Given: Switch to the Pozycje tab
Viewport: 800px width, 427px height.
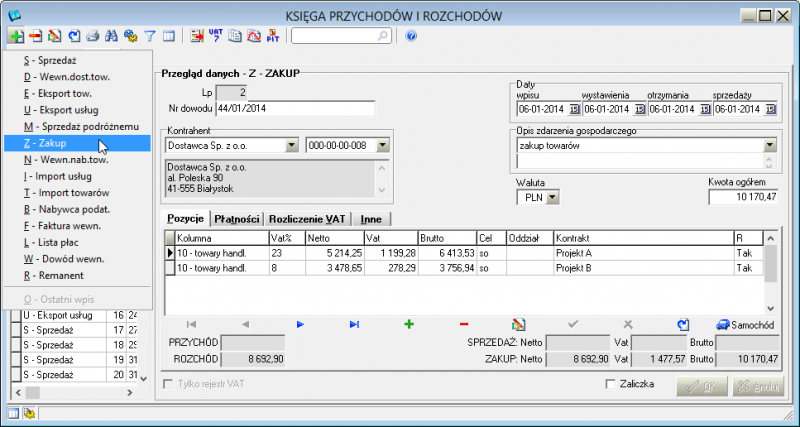Looking at the screenshot, I should 186,218.
